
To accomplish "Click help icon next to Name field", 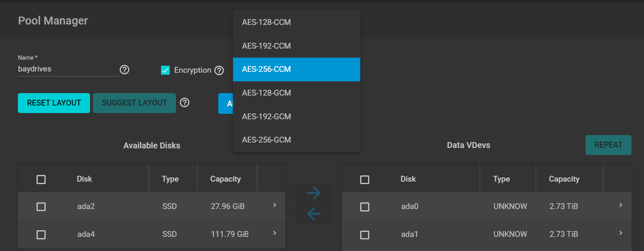I will (124, 69).
